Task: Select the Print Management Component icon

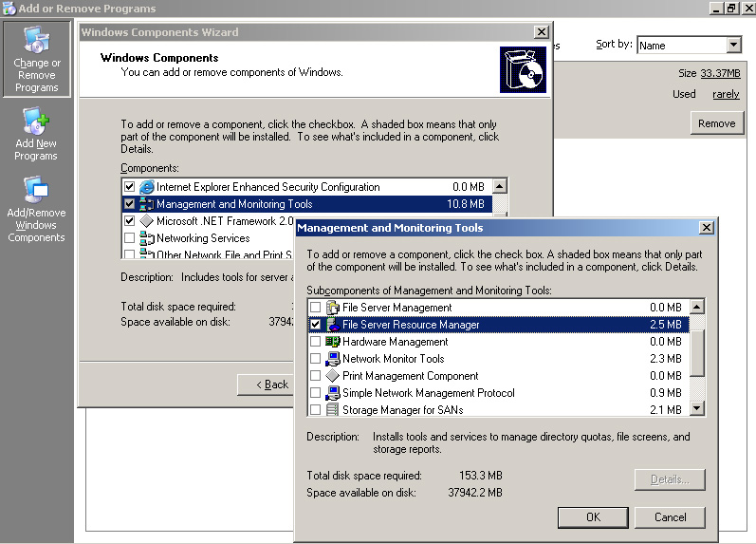Action: [x=333, y=376]
